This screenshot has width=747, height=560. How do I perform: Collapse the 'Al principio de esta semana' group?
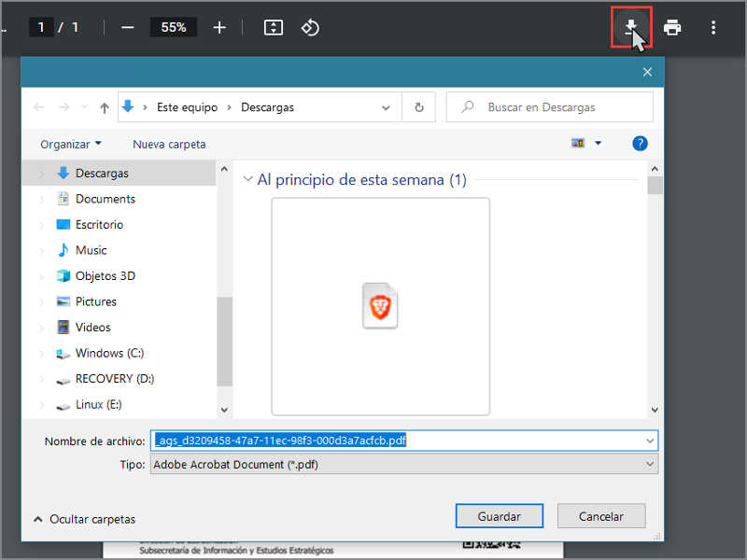[248, 179]
